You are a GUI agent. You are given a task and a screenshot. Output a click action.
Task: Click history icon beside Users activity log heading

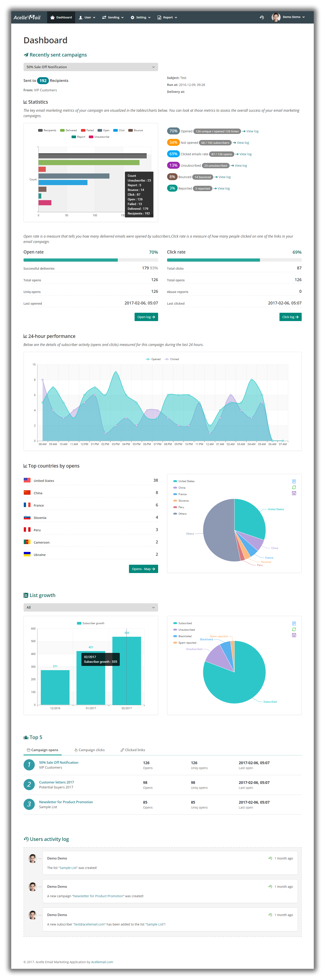26,839
